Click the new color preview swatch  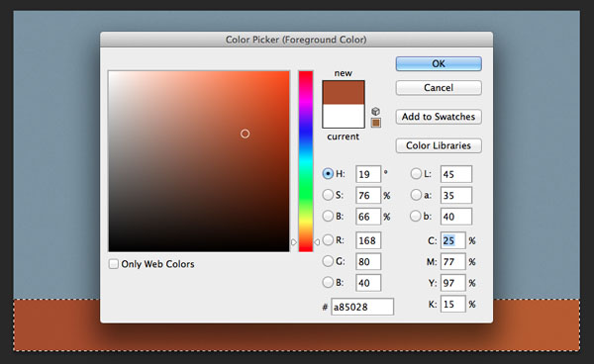pos(344,92)
